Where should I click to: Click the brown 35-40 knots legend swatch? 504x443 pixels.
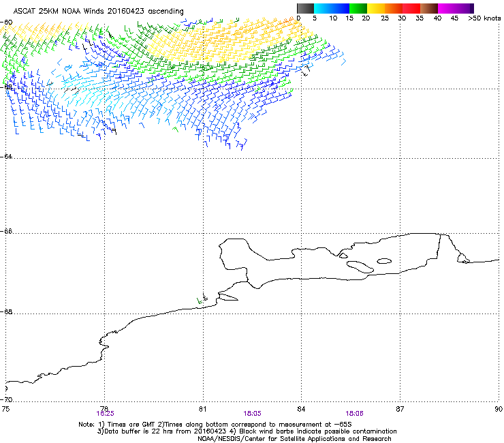429,8
